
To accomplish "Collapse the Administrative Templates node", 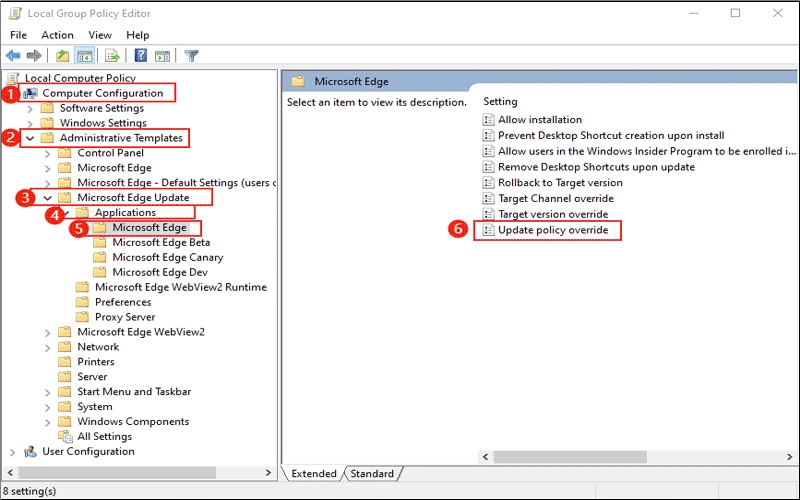I will (x=30, y=138).
